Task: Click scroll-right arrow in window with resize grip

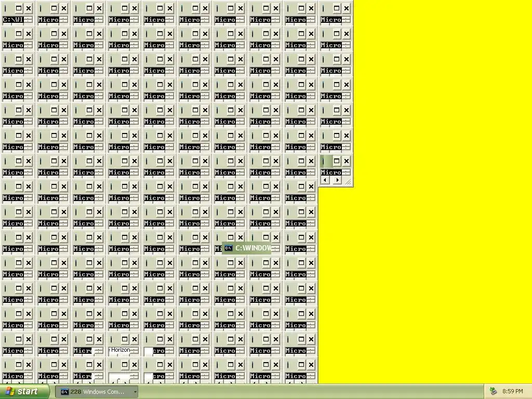Action: (337, 180)
